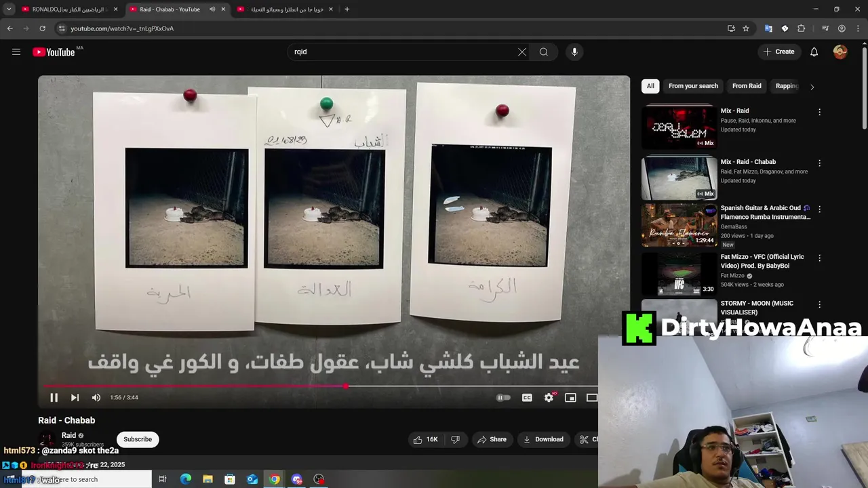Open browser extensions puzzle icon
868x488 pixels.
pos(802,28)
